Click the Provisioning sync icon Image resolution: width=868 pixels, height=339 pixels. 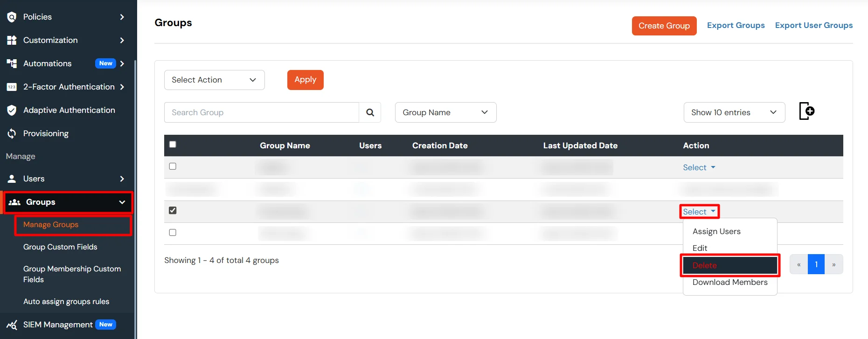[12, 133]
